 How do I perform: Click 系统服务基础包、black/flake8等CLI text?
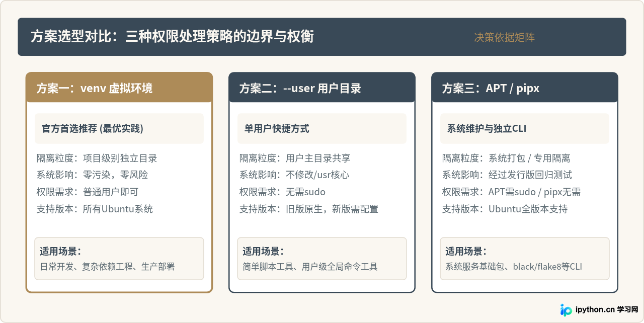coord(514,267)
